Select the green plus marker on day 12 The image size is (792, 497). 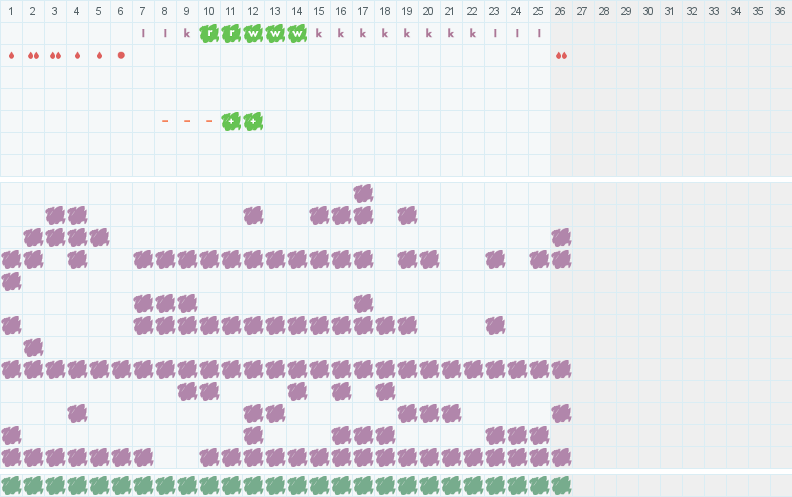[x=253, y=121]
